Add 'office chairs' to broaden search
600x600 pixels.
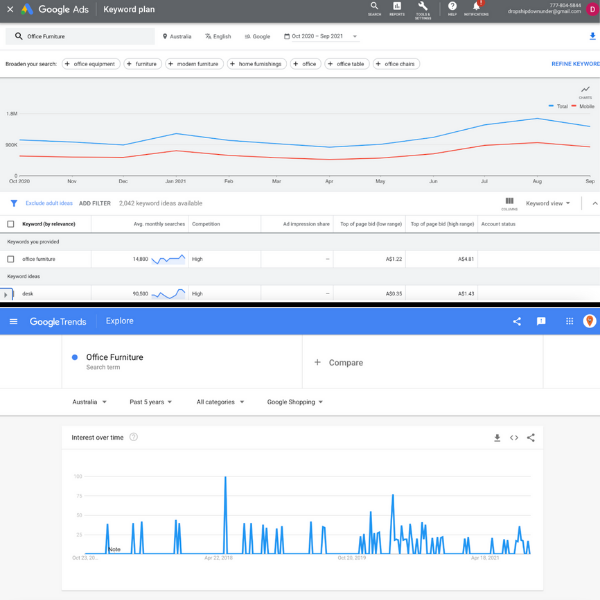click(395, 64)
